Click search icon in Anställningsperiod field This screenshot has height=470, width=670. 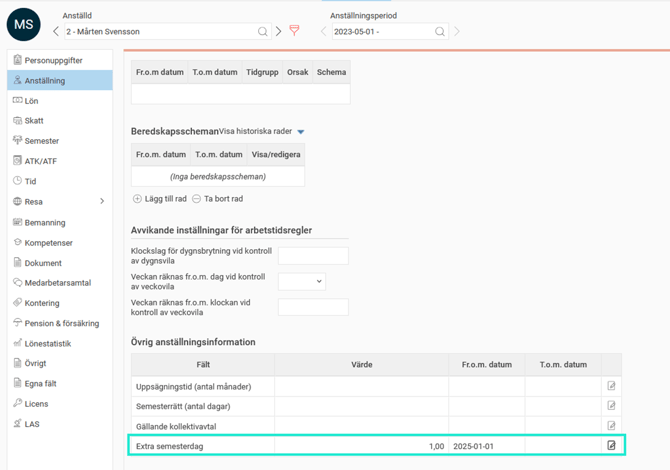coord(439,32)
